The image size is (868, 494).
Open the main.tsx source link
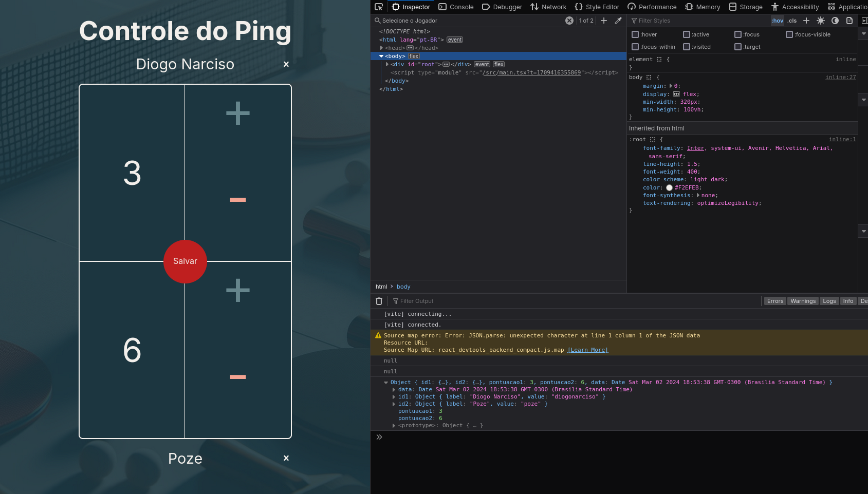[531, 72]
